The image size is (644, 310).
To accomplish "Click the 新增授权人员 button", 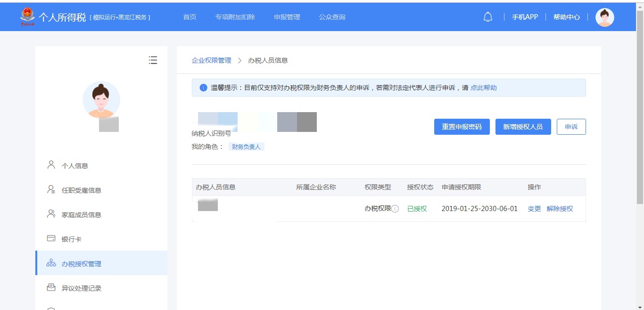I will [x=523, y=127].
